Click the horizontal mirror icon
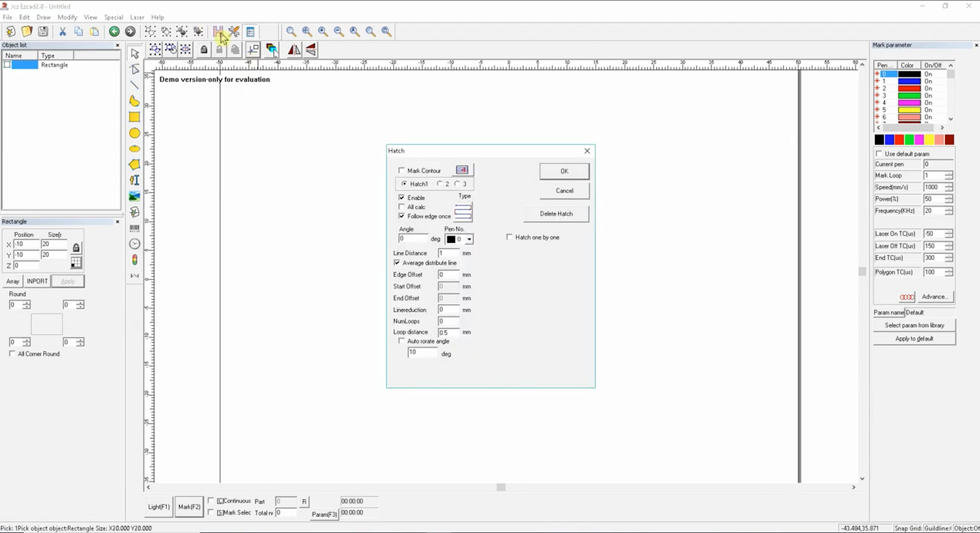Screen dimensions: 980x533 point(294,49)
